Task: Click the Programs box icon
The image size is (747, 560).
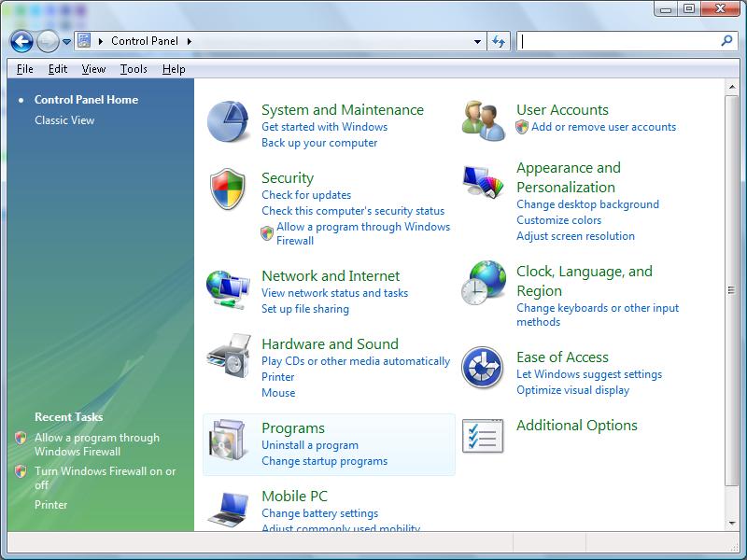Action: tap(228, 439)
